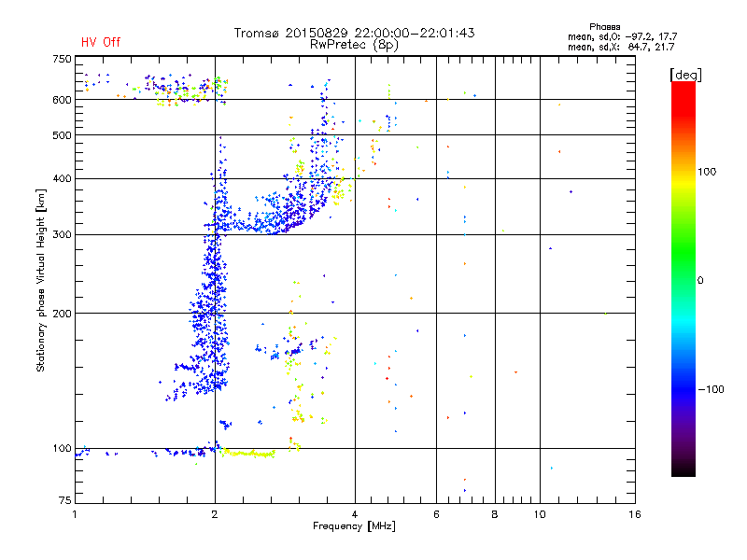Click the red 'HV Off' status text

coord(101,42)
